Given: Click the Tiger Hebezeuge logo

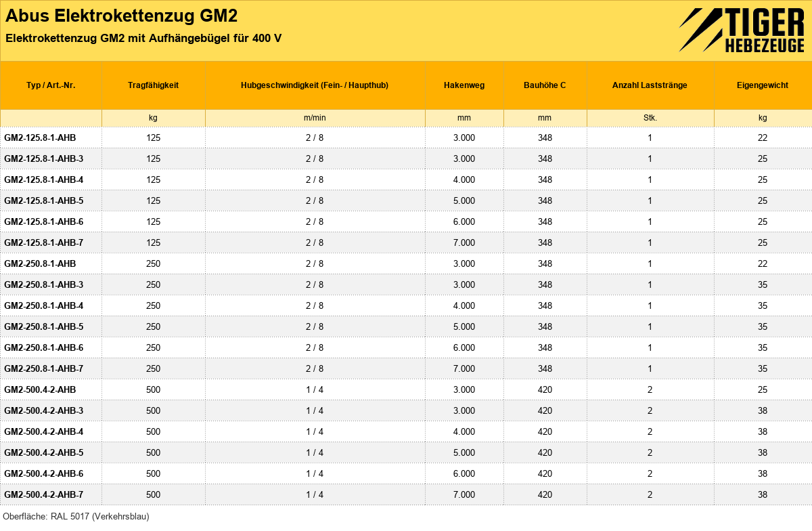Looking at the screenshot, I should [742, 30].
